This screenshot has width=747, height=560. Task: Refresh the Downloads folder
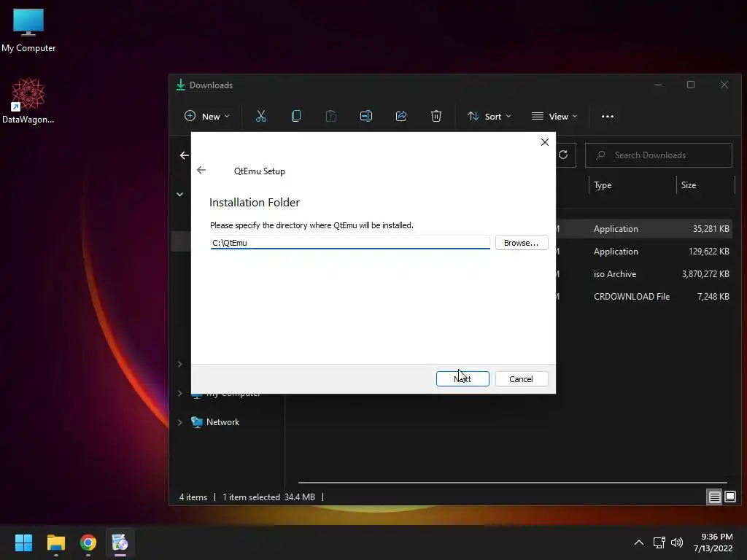(x=563, y=155)
